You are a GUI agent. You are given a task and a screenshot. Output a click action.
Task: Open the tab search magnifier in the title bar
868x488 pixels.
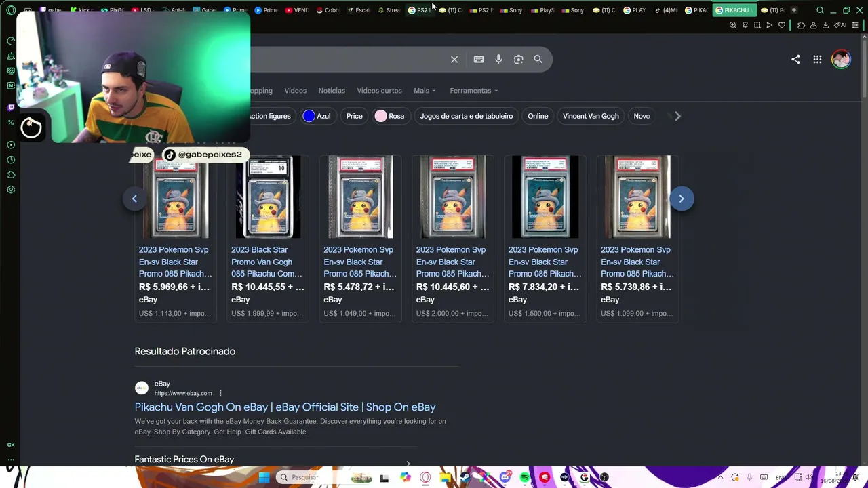(x=820, y=10)
